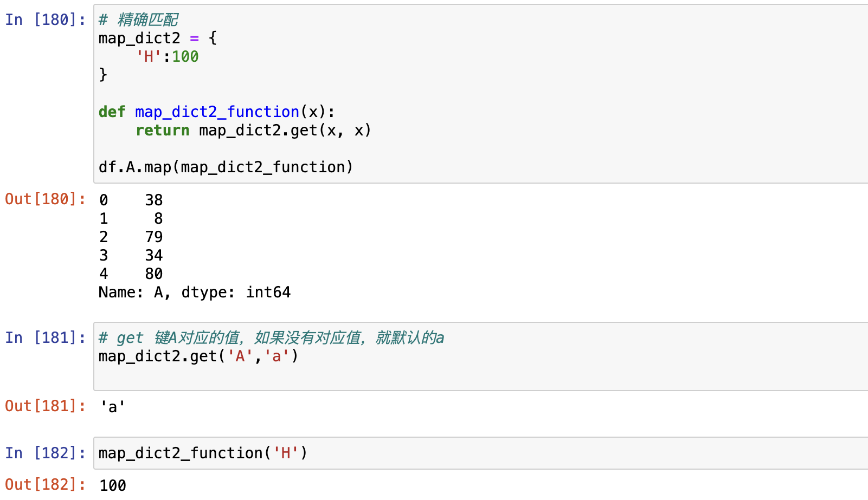868x500 pixels.
Task: Click the map_dict2.get('A','a') code line
Action: click(x=198, y=356)
